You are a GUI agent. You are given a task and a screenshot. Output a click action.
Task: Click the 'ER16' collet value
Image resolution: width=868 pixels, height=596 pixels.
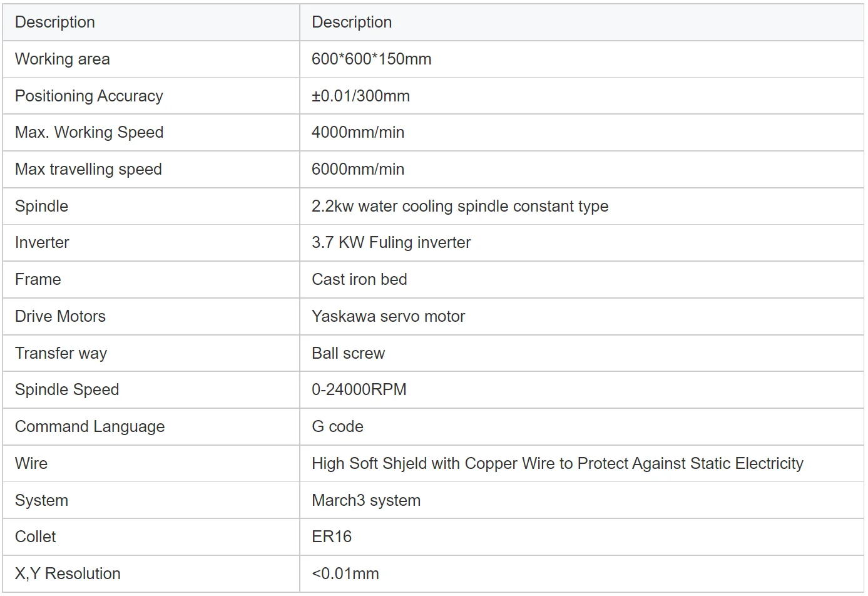pyautogui.click(x=332, y=537)
